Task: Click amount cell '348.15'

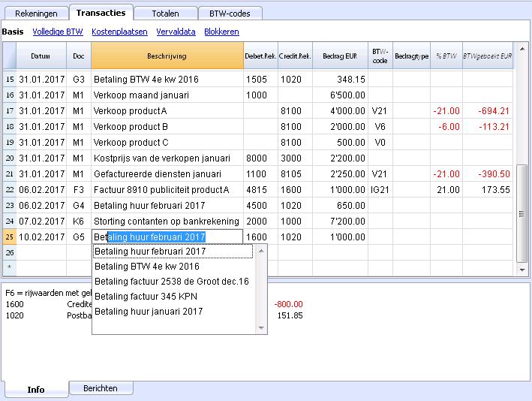Action: click(x=341, y=79)
